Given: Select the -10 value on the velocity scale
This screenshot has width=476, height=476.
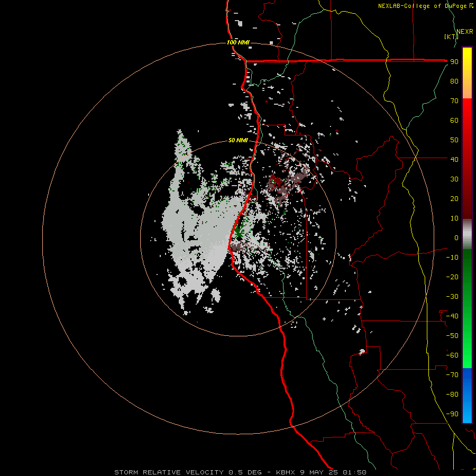Looking at the screenshot, I should click(x=452, y=258).
